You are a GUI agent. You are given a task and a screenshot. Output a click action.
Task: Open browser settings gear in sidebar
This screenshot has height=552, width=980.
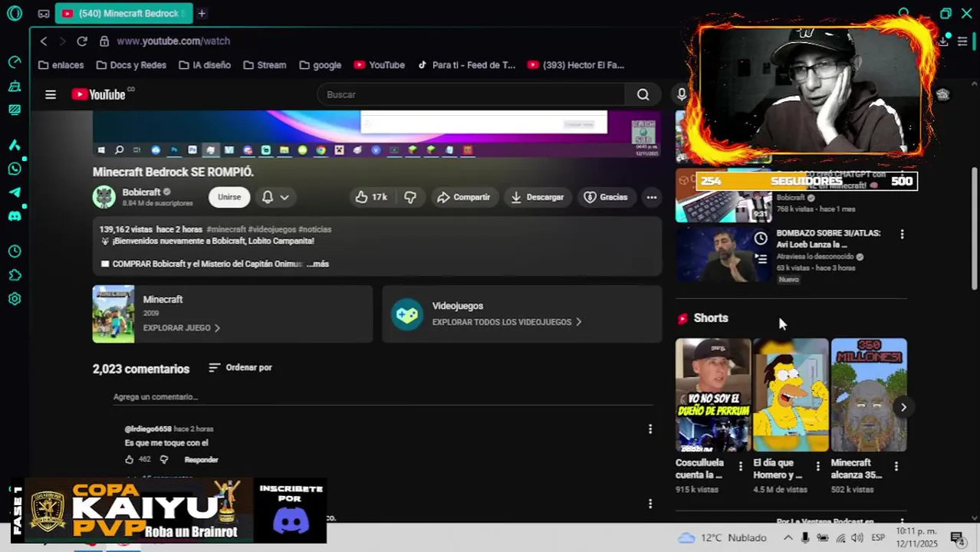click(x=15, y=299)
